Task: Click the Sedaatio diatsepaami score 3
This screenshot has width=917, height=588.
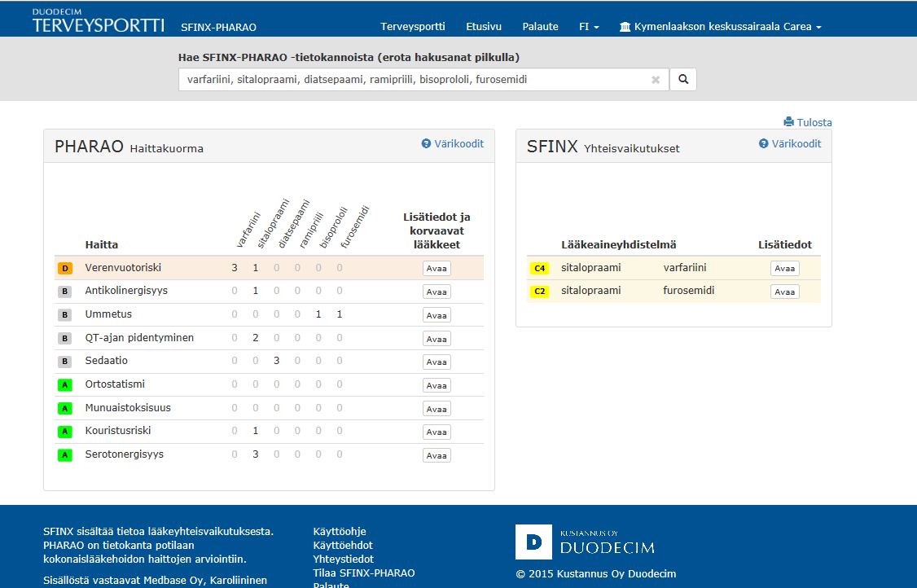Action: pos(277,361)
